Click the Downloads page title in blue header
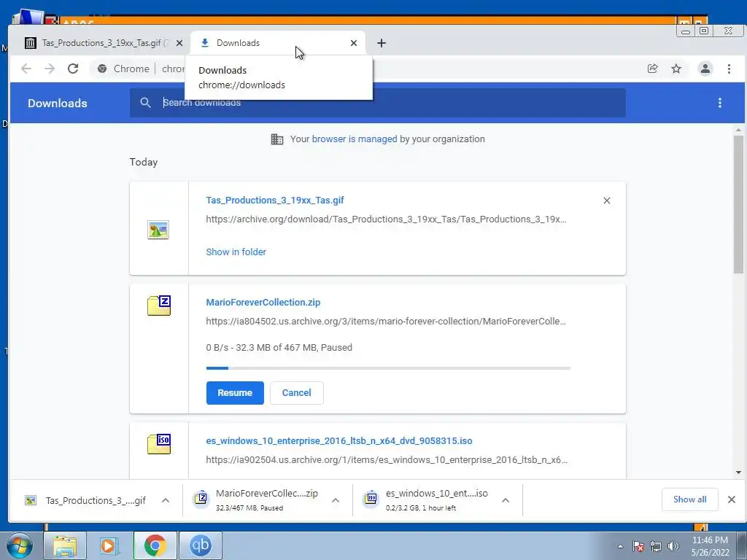 click(57, 104)
